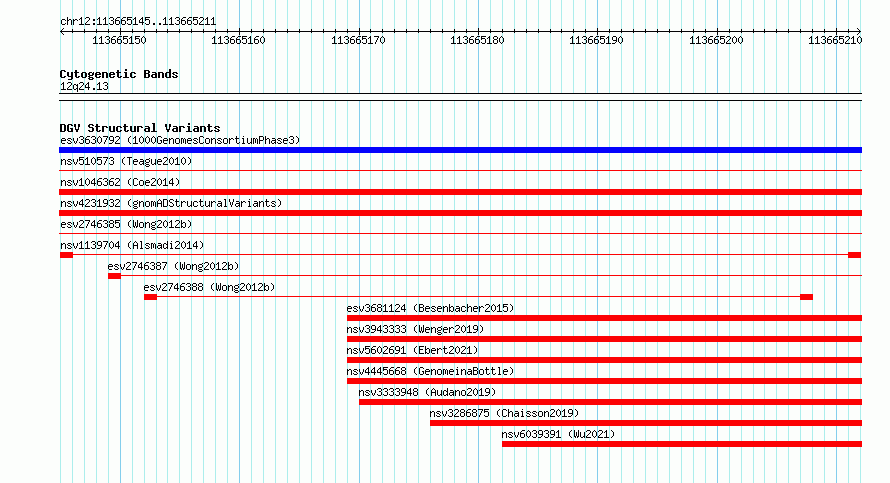Open the nsv3286875 (Chaisson2019) label
Viewport: 890px width, 483px height.
(505, 413)
